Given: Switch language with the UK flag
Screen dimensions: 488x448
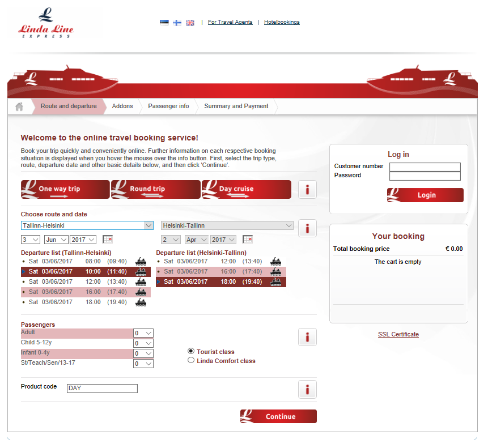Looking at the screenshot, I should [x=190, y=23].
